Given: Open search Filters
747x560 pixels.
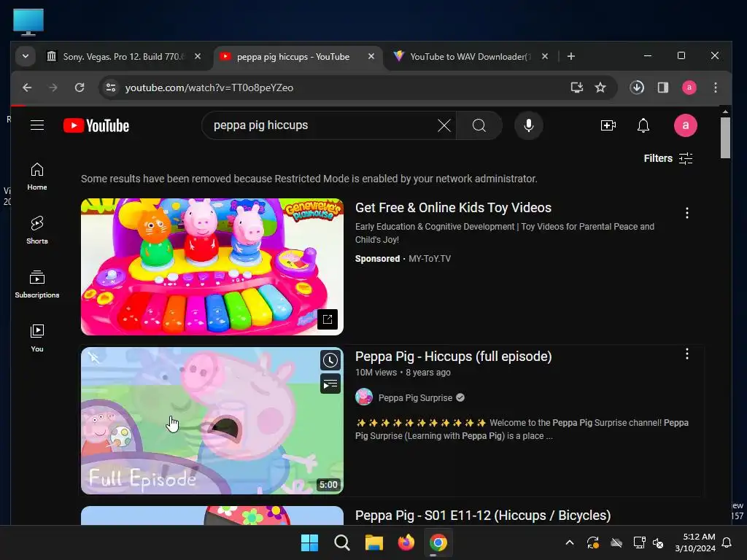Looking at the screenshot, I should pyautogui.click(x=668, y=158).
